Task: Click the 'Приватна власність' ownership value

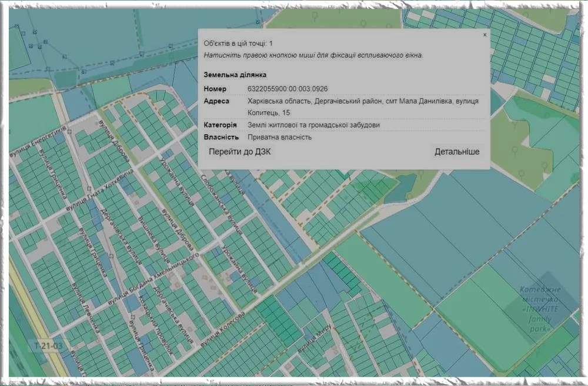Action: (x=280, y=137)
